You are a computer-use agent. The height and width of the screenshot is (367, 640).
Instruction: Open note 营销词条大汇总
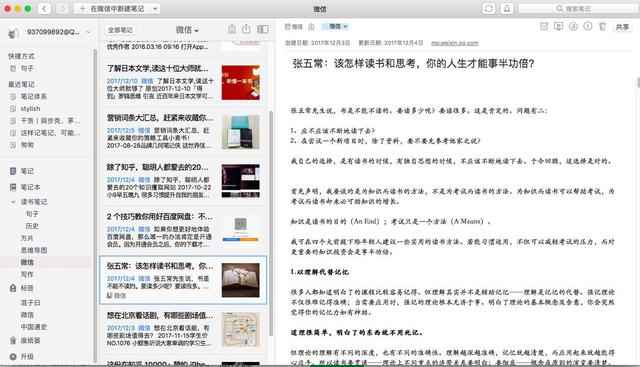coord(183,132)
